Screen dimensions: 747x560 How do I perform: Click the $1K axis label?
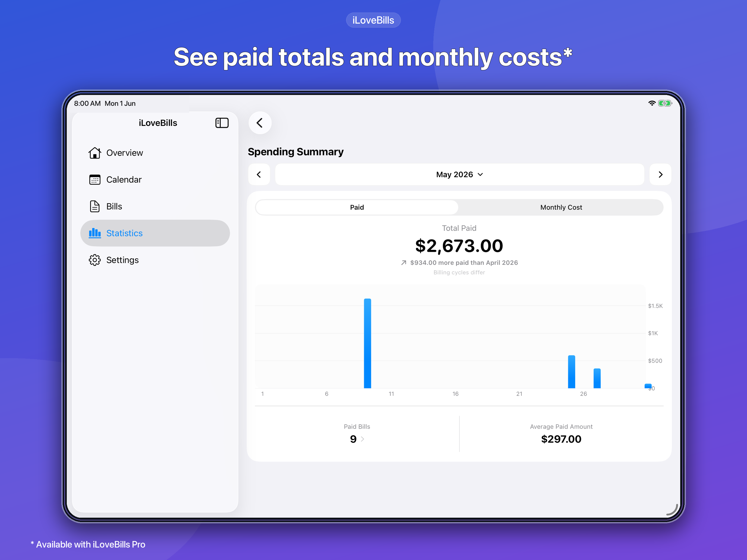pos(653,333)
